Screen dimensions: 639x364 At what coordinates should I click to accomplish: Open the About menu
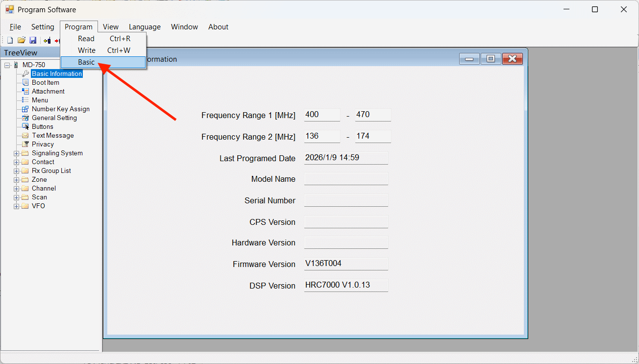coord(218,27)
